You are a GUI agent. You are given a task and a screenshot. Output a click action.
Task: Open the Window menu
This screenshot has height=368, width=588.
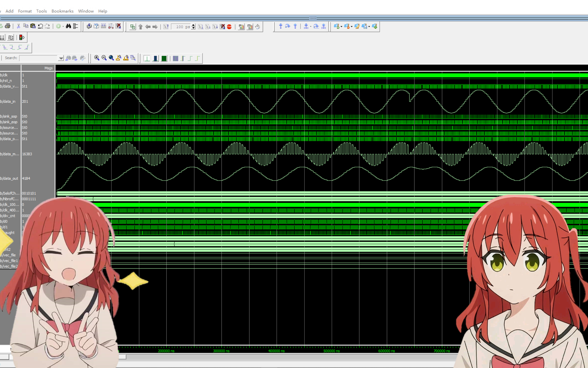coord(86,11)
